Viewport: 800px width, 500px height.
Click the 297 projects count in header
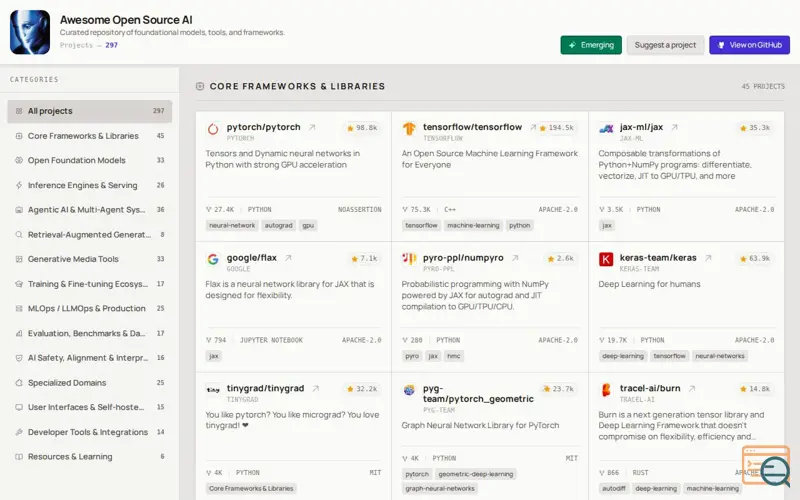112,45
